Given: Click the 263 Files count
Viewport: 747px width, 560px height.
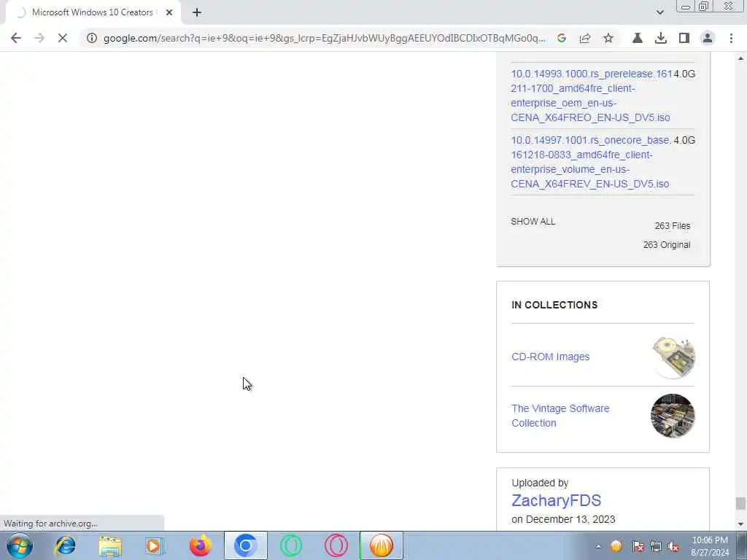Looking at the screenshot, I should click(x=672, y=226).
